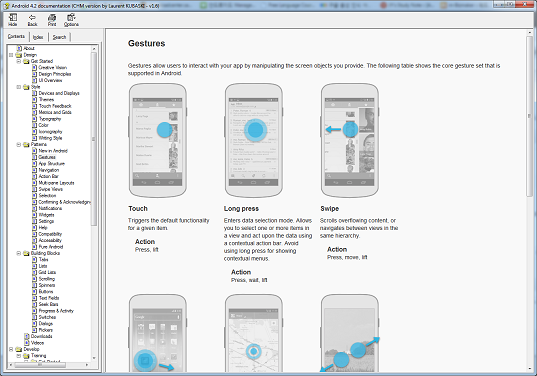
Task: Click the page icon beside Typography
Action: 34,119
